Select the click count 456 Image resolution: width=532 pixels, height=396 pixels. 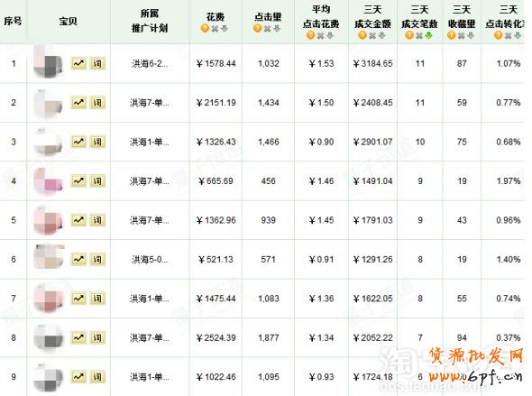(269, 181)
